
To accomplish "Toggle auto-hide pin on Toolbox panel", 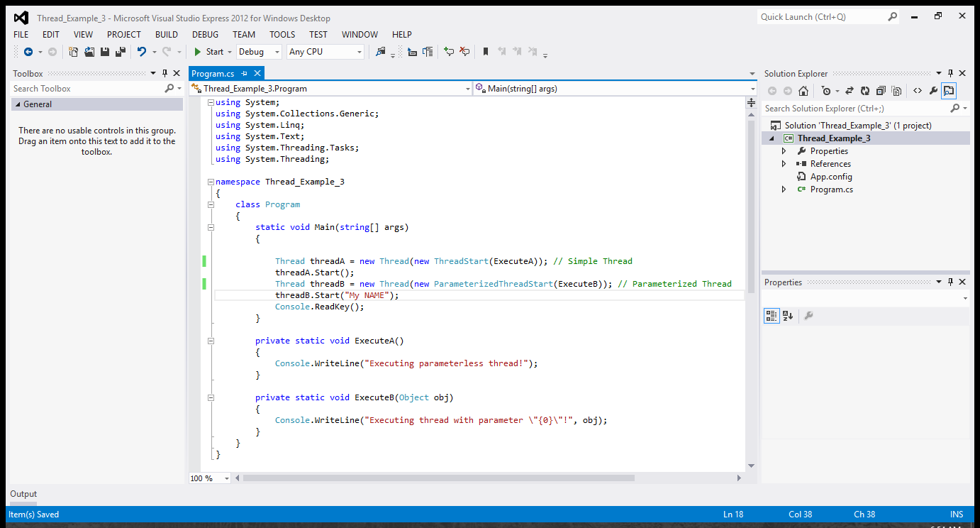I will coord(165,73).
